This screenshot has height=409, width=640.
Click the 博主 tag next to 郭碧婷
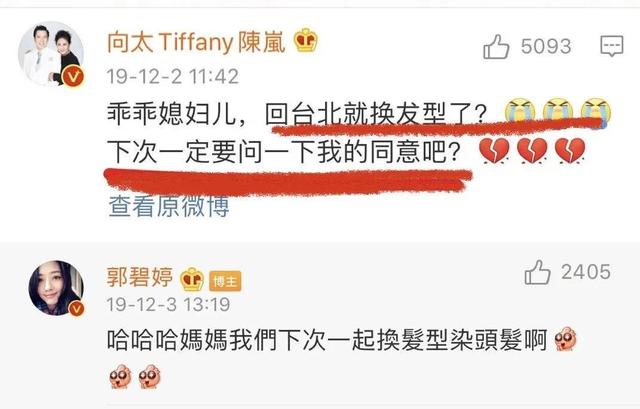(225, 281)
